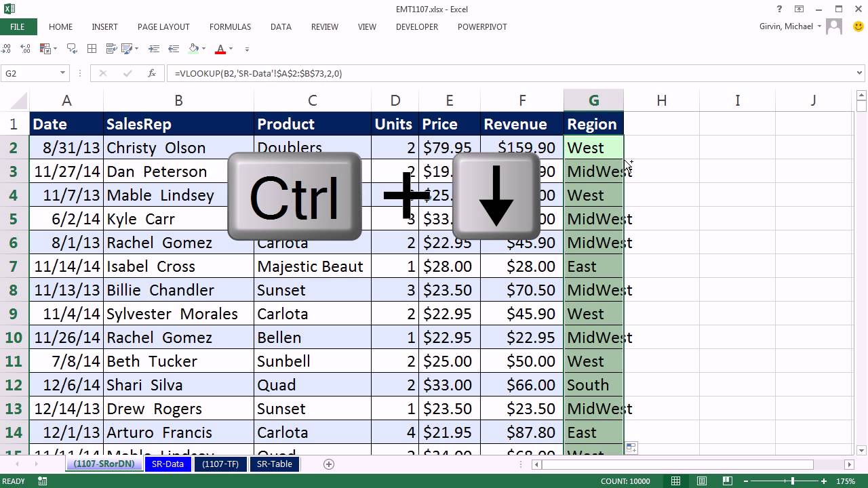
Task: Select the Normal view icon in status bar
Action: pos(675,481)
